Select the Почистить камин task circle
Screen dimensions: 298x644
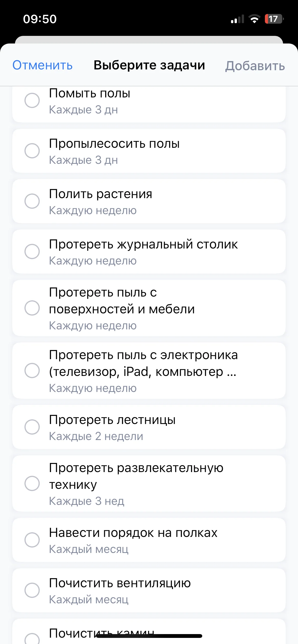tap(32, 639)
